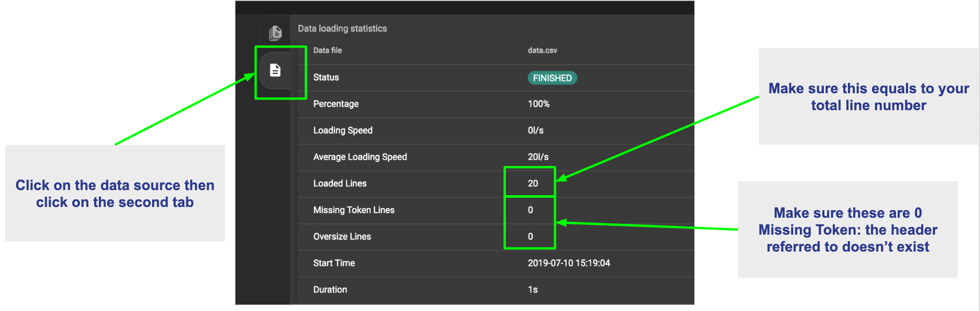
Task: Click the Status row label
Action: [x=326, y=77]
